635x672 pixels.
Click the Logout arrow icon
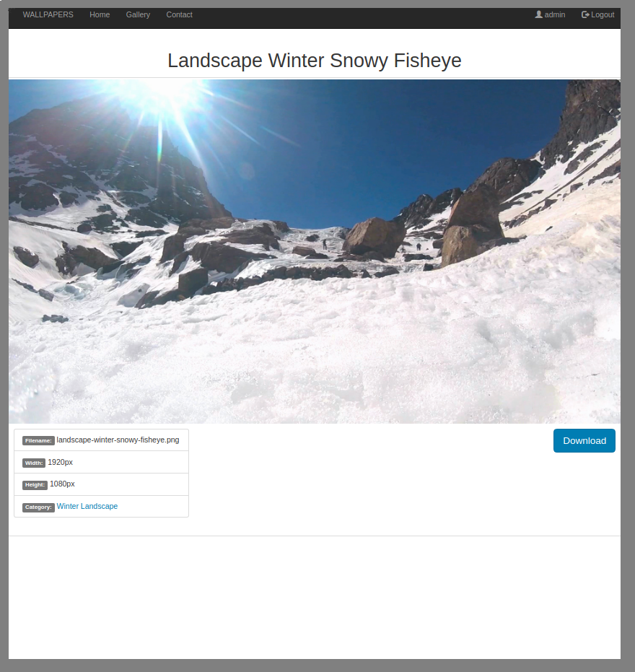point(585,14)
